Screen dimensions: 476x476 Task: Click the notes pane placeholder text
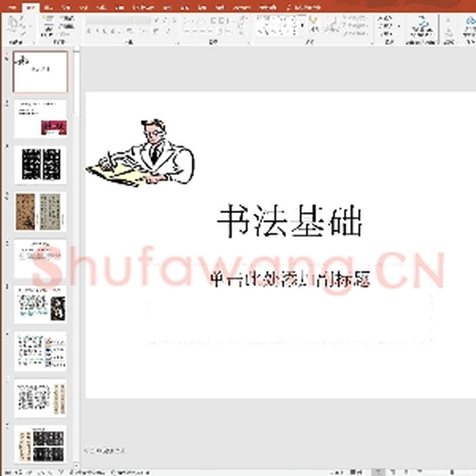pos(105,451)
